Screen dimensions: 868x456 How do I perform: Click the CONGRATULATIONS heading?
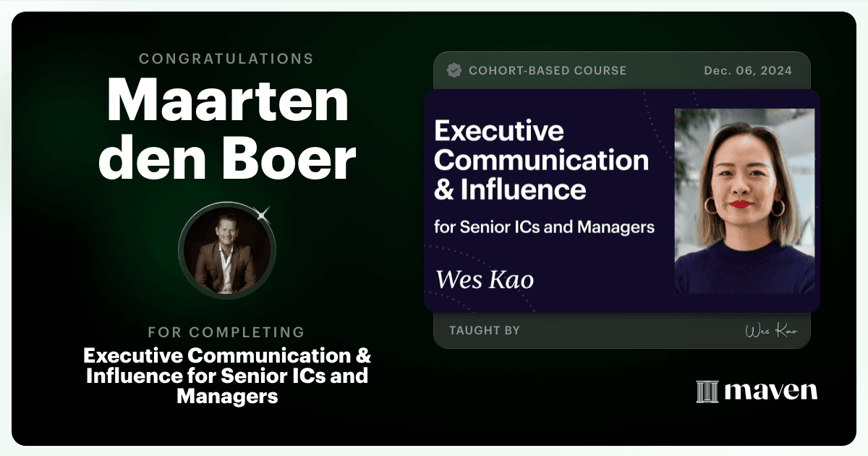(226, 59)
